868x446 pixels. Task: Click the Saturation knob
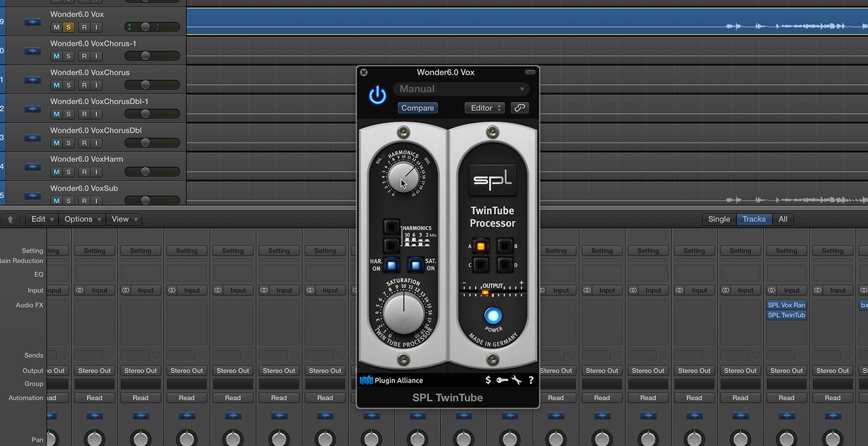[404, 312]
